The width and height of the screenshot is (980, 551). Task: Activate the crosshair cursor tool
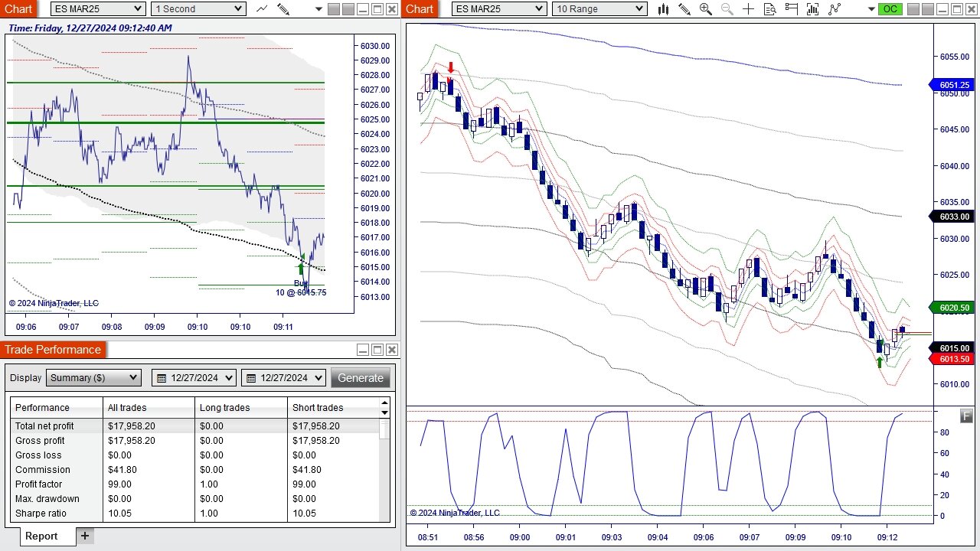[749, 9]
